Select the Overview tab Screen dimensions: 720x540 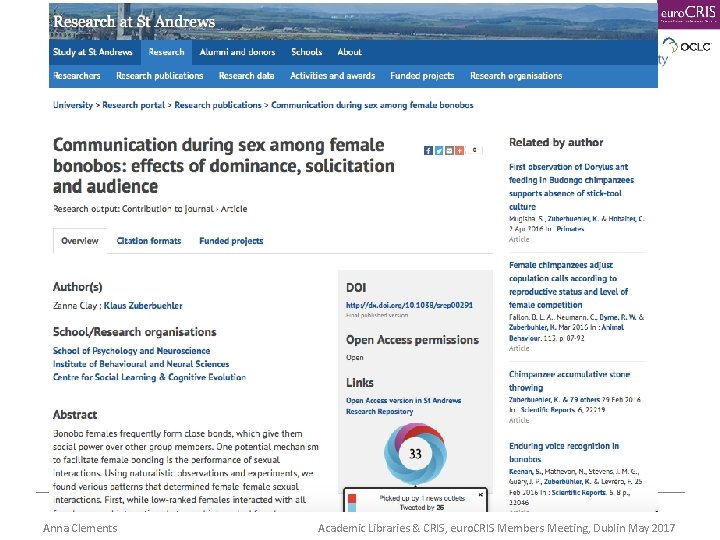point(80,241)
